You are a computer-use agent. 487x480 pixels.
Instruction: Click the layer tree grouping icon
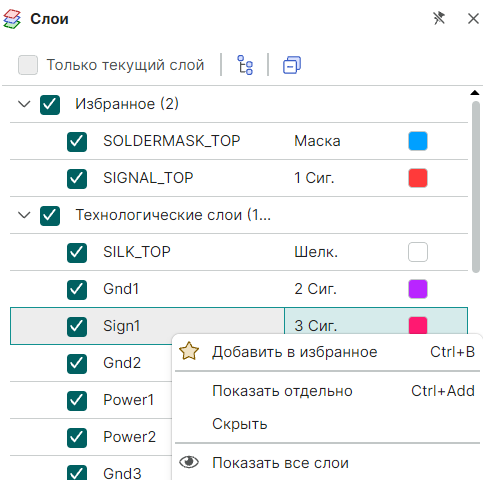pos(245,65)
